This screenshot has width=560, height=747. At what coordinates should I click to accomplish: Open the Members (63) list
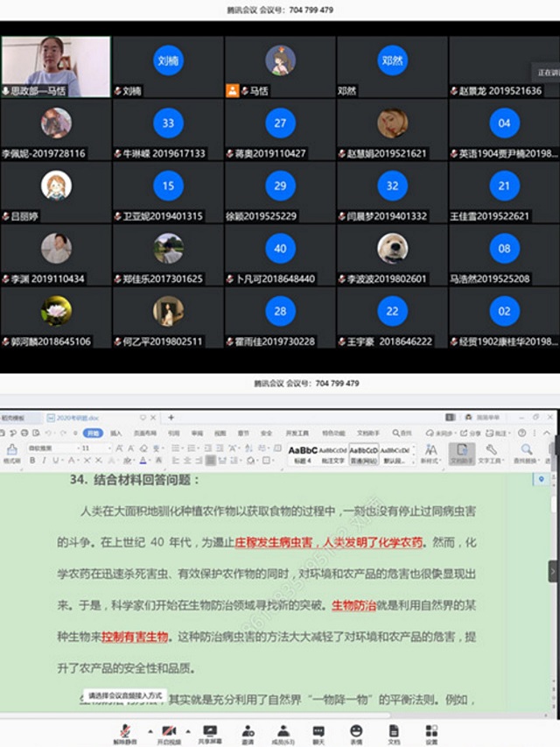pyautogui.click(x=283, y=734)
